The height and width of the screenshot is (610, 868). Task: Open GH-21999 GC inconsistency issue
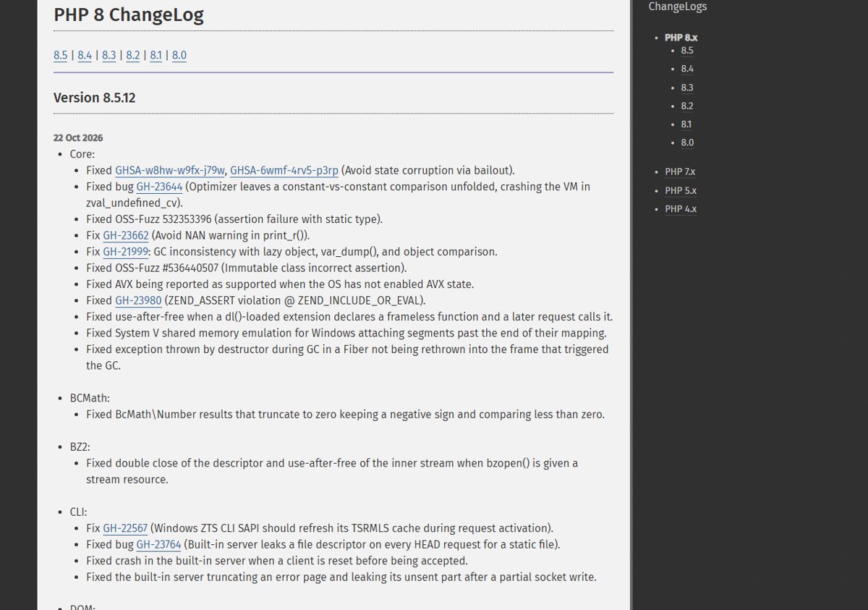point(125,252)
